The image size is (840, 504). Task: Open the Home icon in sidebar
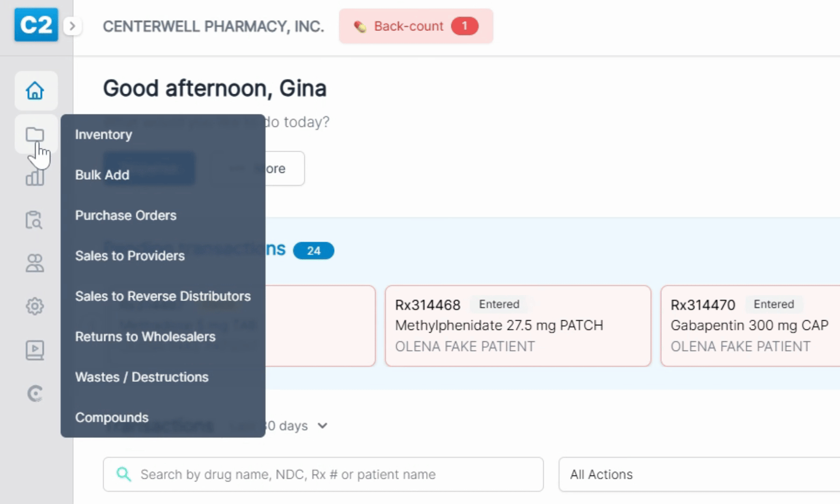(x=35, y=91)
